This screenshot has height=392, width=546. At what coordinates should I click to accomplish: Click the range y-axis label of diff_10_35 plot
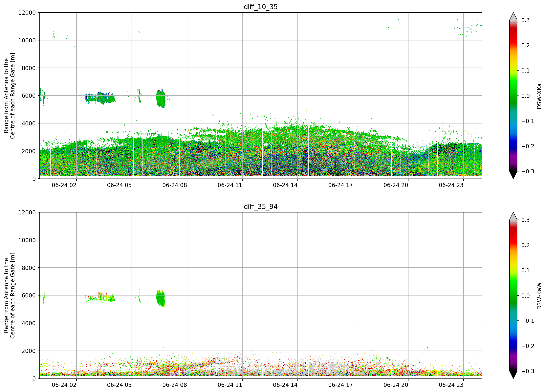coord(9,96)
